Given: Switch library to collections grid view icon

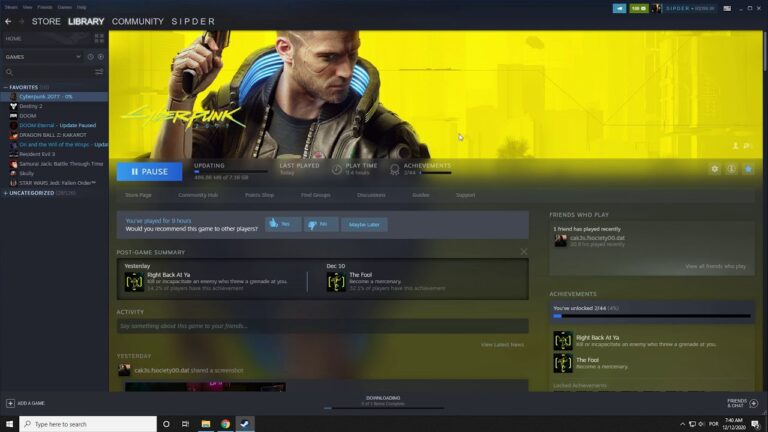Looking at the screenshot, I should [x=99, y=38].
